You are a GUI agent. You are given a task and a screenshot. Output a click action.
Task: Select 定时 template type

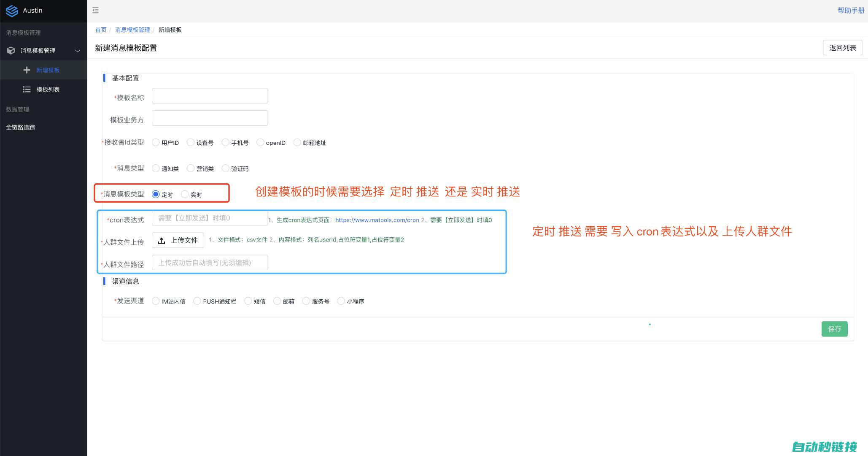(156, 194)
